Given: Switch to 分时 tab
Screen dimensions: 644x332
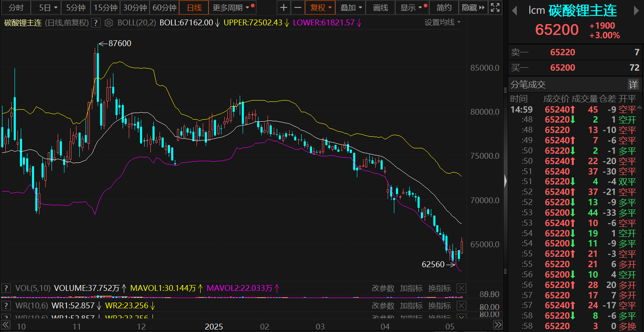Looking at the screenshot, I should point(16,7).
